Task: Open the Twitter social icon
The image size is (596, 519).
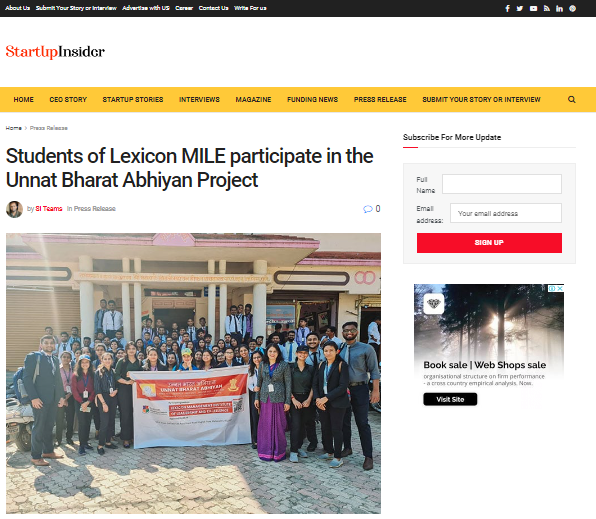Action: pos(520,8)
